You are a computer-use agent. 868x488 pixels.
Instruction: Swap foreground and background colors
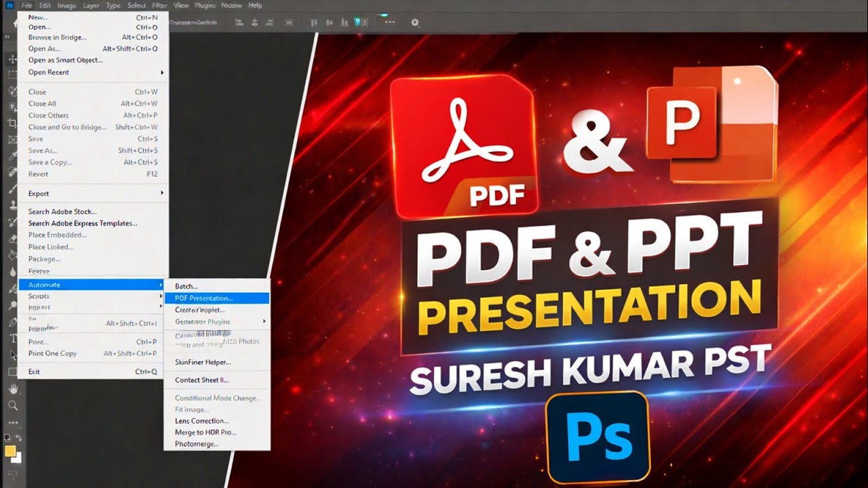[x=18, y=437]
